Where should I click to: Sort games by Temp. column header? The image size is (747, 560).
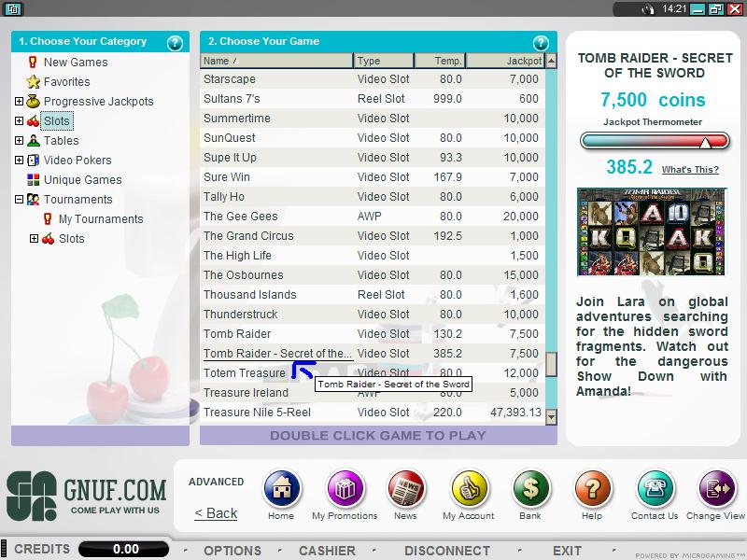pyautogui.click(x=440, y=61)
